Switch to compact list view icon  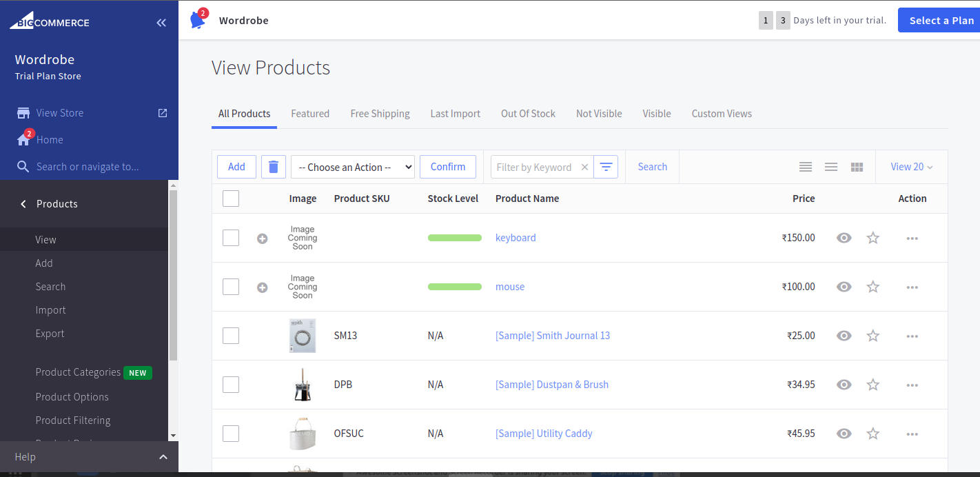831,167
